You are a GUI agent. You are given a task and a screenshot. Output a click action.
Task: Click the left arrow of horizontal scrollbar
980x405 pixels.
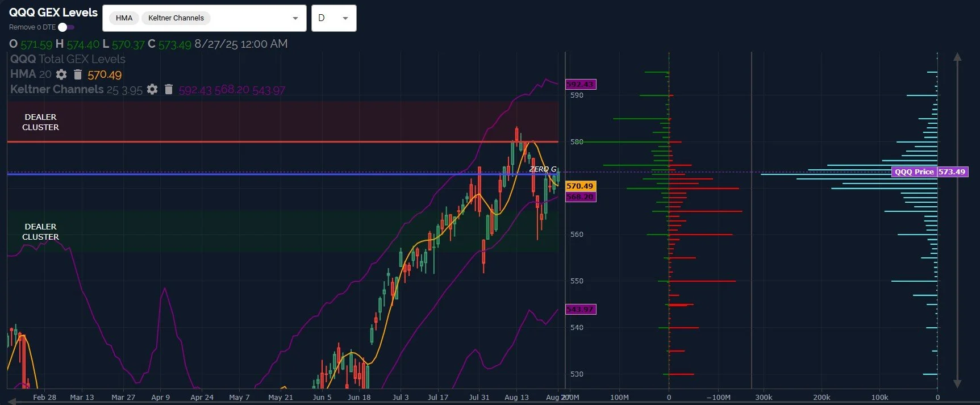click(x=12, y=402)
